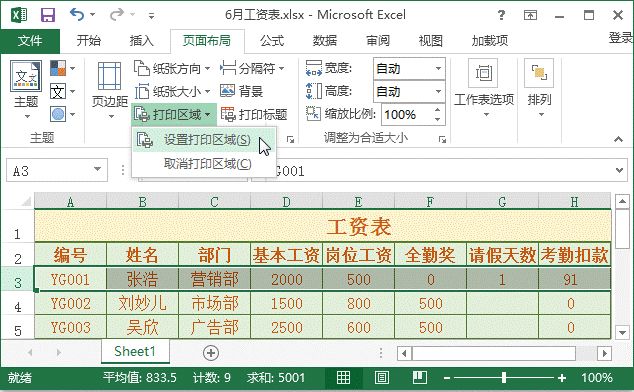Switch to the 数据 tab
The image size is (634, 392).
point(325,40)
